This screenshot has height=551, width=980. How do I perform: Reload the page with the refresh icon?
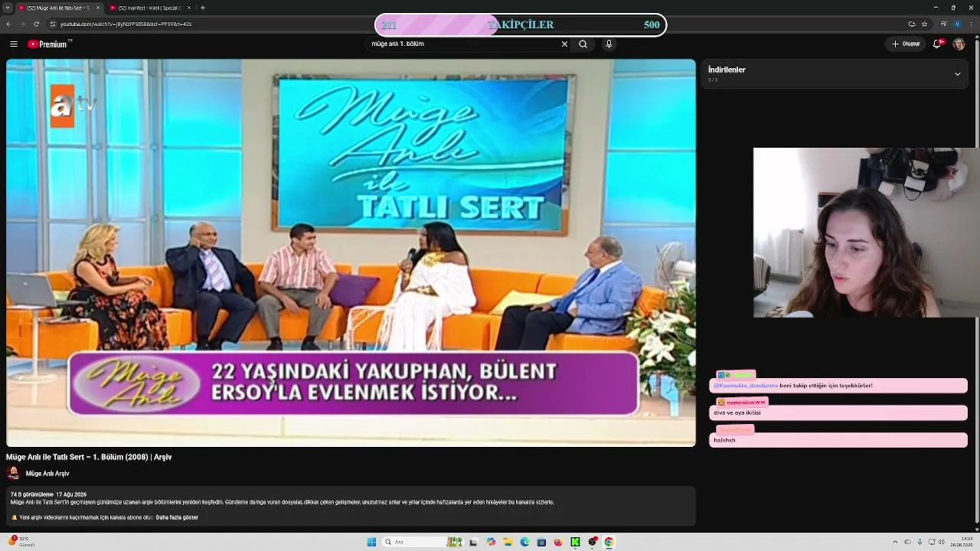(36, 24)
